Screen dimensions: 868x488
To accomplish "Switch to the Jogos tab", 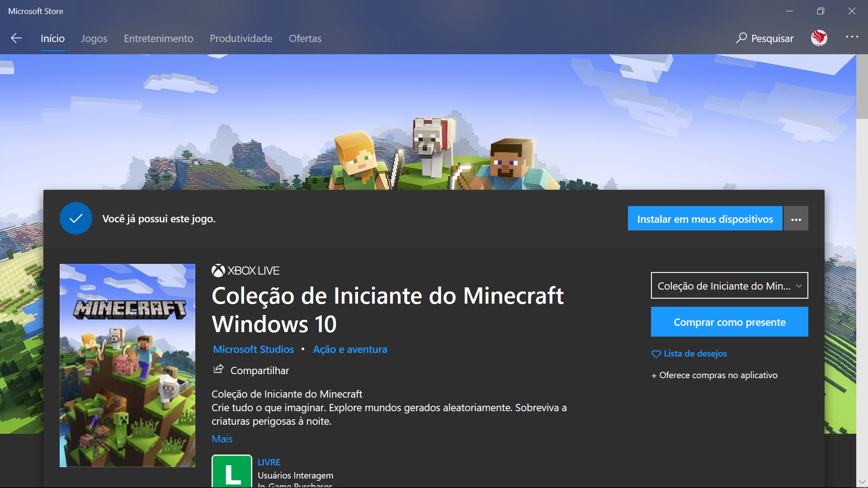I will (x=94, y=38).
